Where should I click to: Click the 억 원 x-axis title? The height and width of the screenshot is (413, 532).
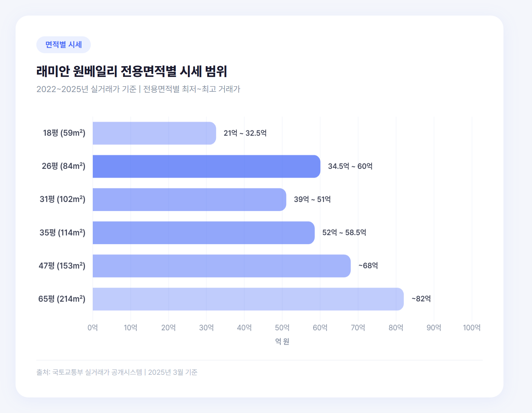pos(282,341)
